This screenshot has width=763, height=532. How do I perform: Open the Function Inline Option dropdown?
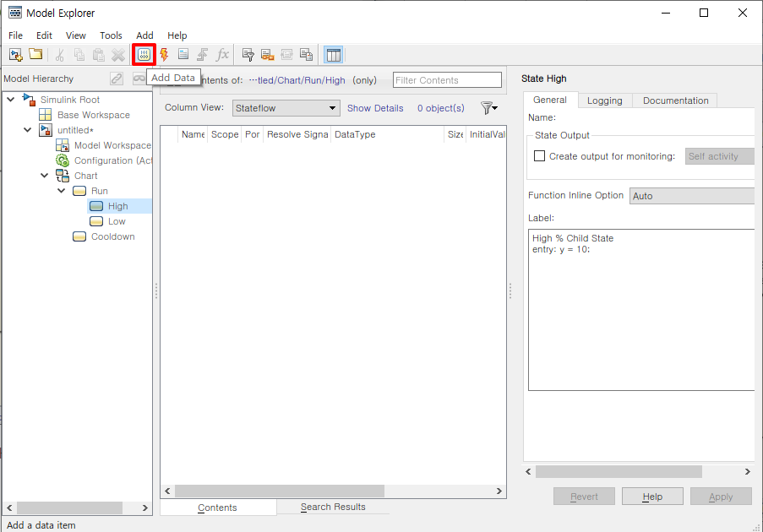pyautogui.click(x=691, y=196)
